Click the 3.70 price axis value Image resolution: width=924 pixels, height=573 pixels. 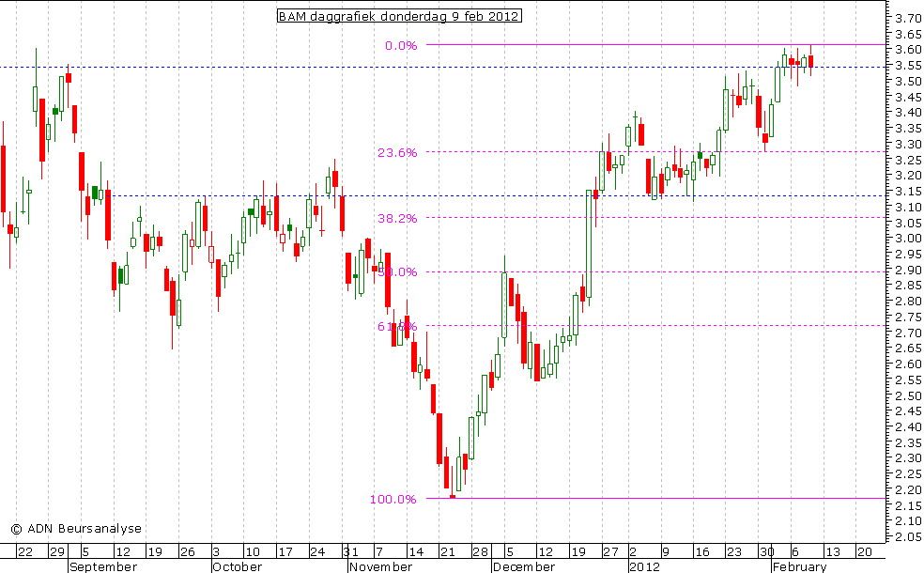(x=908, y=18)
